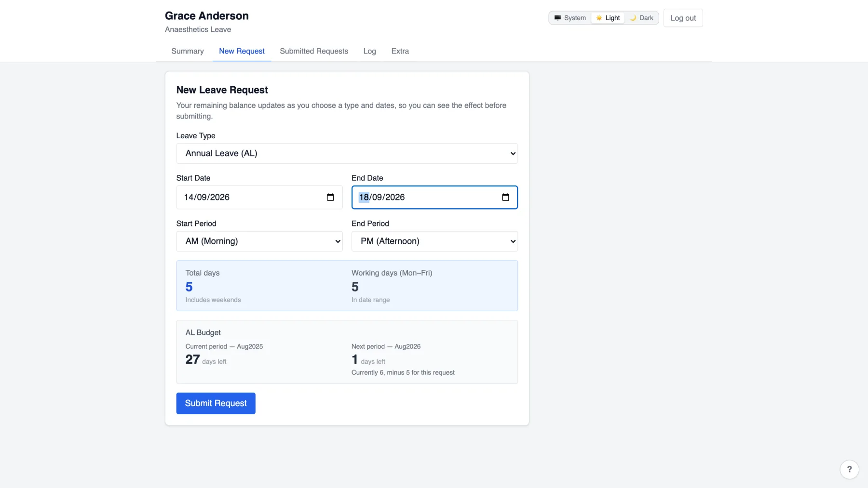
Task: Switch theme to System mode
Action: [x=570, y=18]
